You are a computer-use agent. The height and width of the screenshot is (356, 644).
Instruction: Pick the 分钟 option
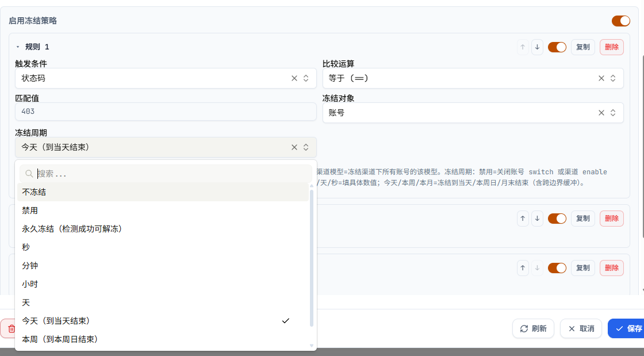pyautogui.click(x=163, y=266)
